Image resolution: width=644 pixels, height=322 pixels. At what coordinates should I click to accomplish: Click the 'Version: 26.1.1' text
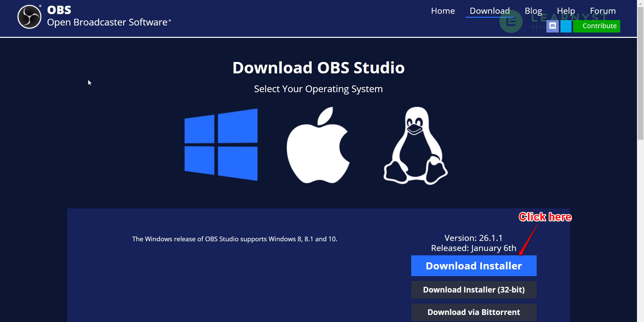[474, 238]
